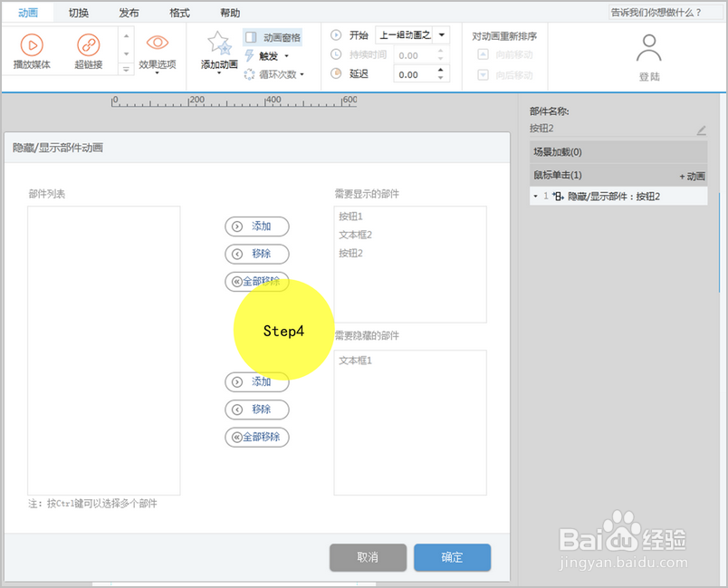Select 文本框1 in the hide list
Image resolution: width=728 pixels, height=588 pixels.
pos(355,361)
